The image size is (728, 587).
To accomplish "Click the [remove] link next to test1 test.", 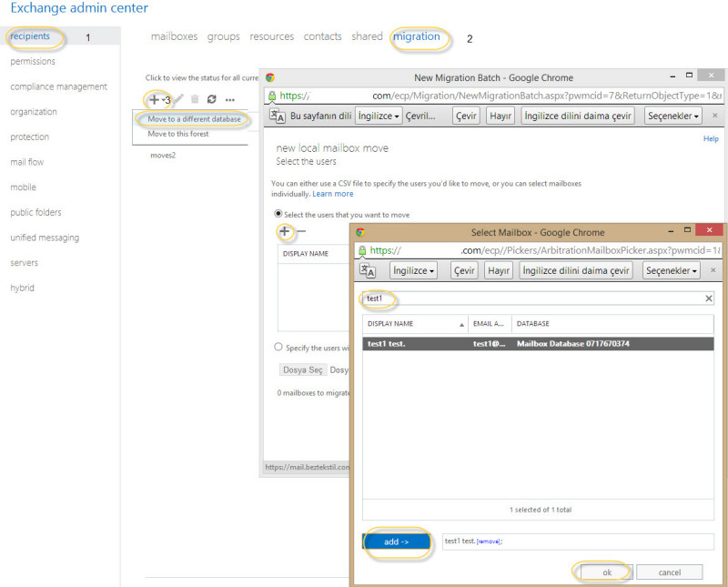I will (x=489, y=541).
